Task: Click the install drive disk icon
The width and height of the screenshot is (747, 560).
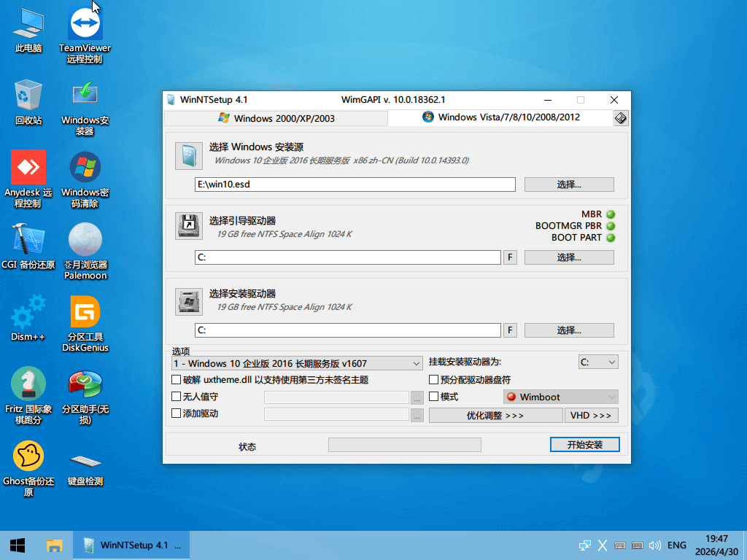Action: pos(189,301)
